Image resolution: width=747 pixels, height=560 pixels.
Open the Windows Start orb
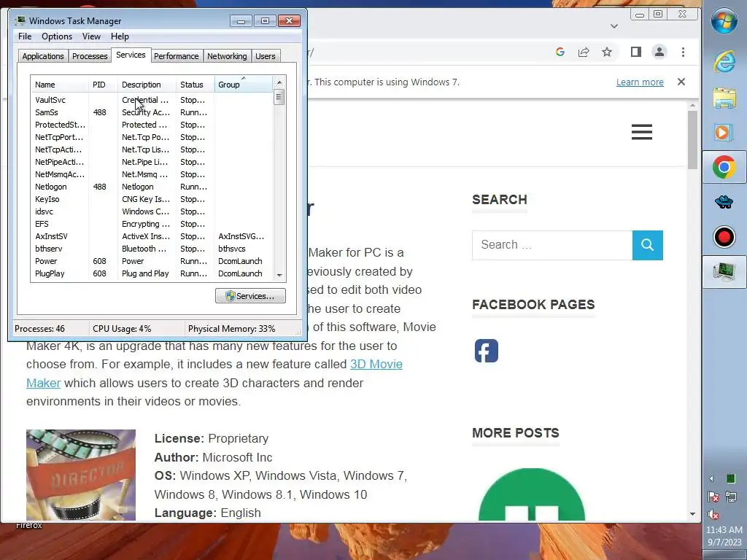(724, 20)
